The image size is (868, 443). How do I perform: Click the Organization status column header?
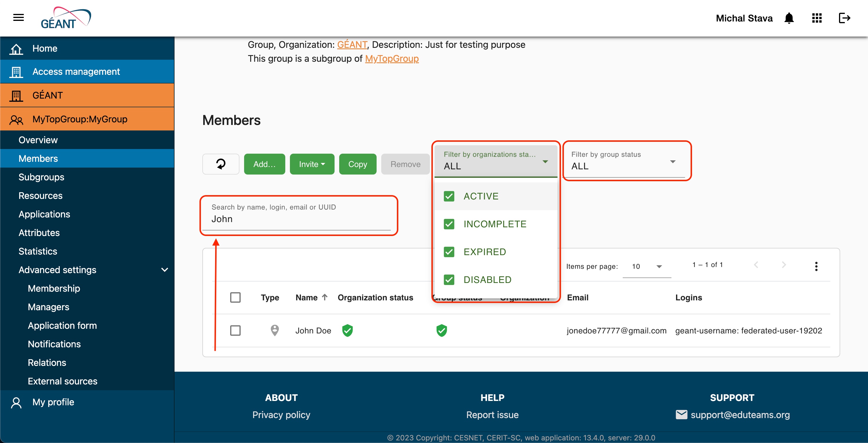(375, 297)
